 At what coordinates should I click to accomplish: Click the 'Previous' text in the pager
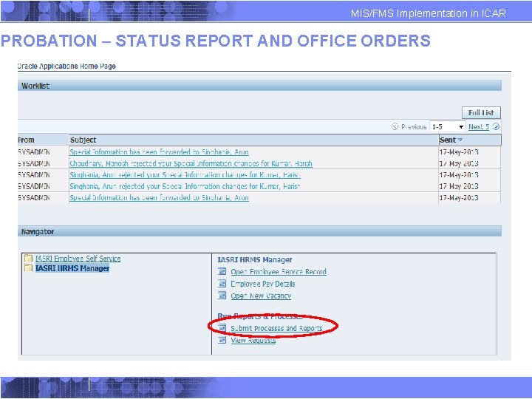pos(414,126)
